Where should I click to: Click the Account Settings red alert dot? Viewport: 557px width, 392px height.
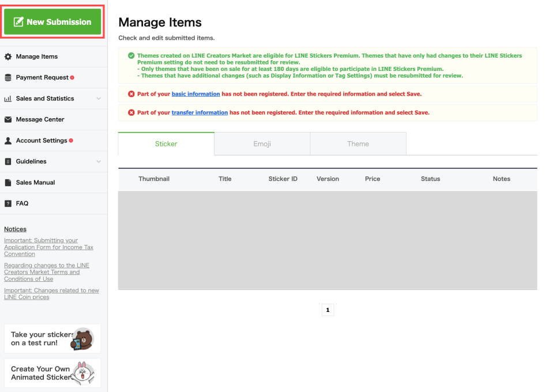pyautogui.click(x=71, y=140)
